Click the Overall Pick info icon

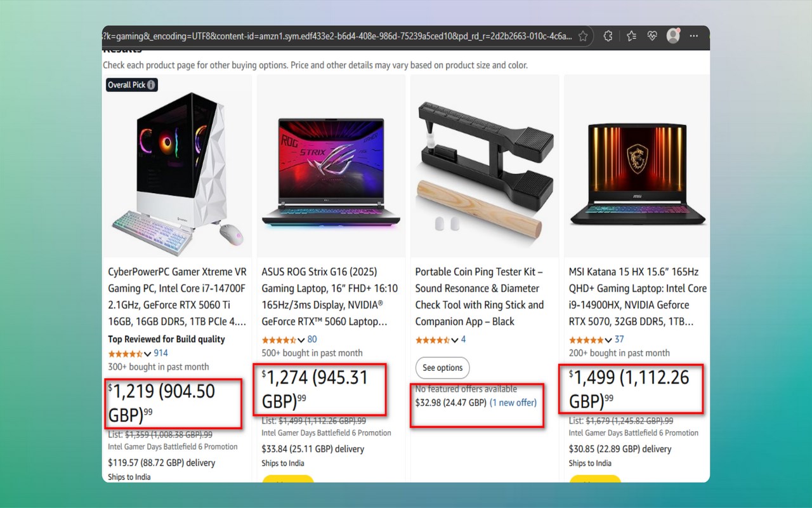coord(151,85)
